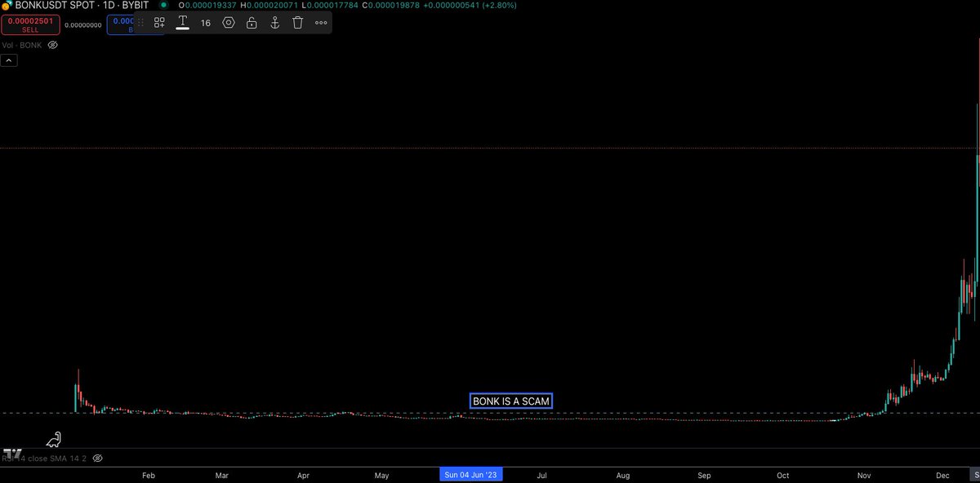Viewport: 980px width, 483px height.
Task: Click the Feb label on time axis
Action: (x=149, y=475)
